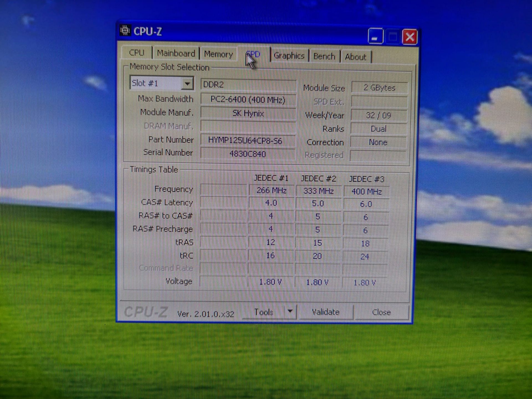This screenshot has width=532, height=399.
Task: Expand the Tools button dropdown arrow
Action: tap(290, 311)
